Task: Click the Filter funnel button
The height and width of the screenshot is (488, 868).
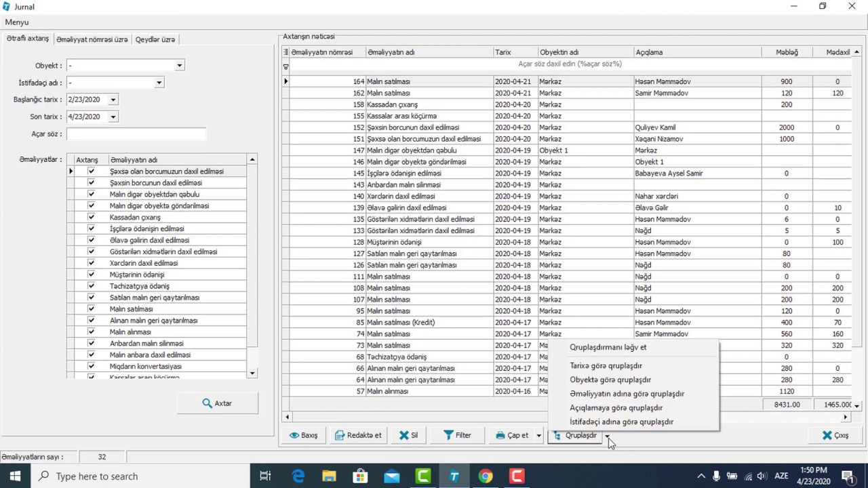Action: click(457, 435)
